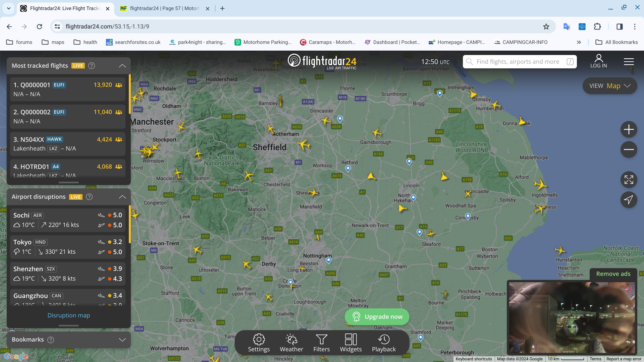This screenshot has height=362, width=644.
Task: Open the park4night bookmark
Action: [198, 42]
